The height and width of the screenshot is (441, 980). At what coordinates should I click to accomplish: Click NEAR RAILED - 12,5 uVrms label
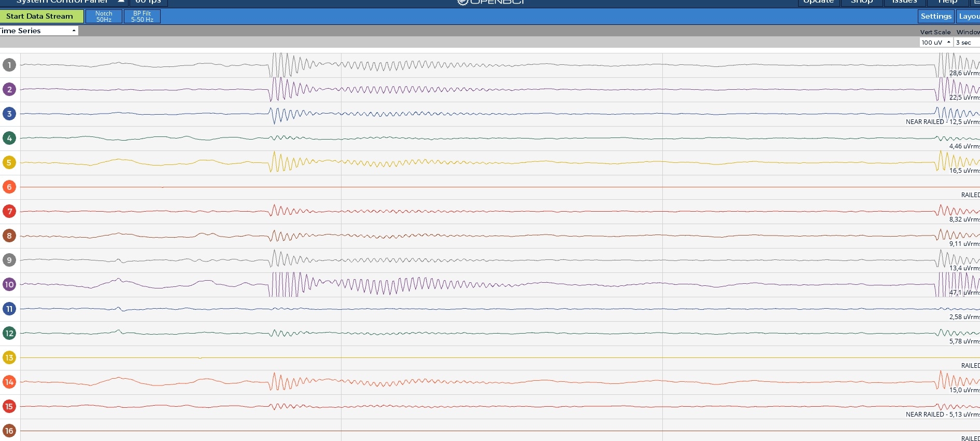[x=943, y=122]
